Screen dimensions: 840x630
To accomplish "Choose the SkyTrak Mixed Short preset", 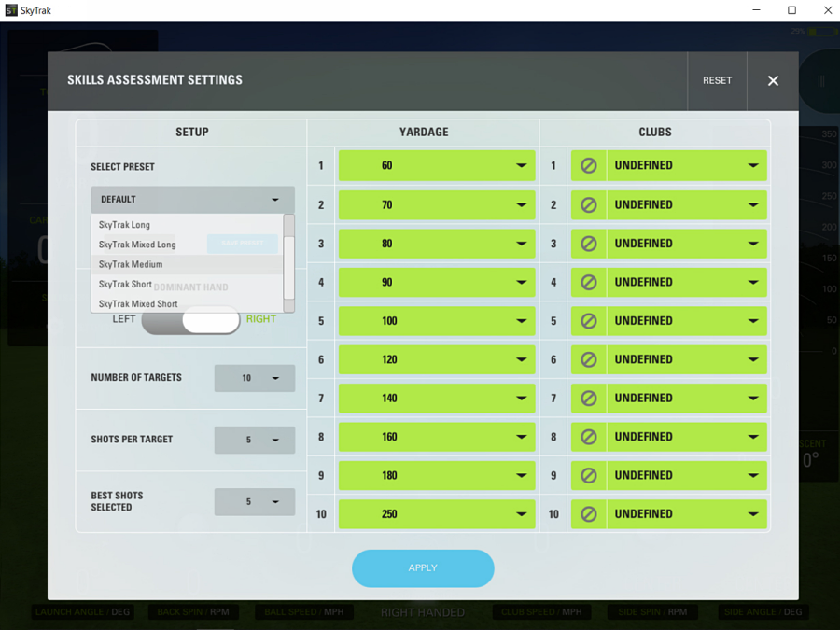I will [187, 303].
